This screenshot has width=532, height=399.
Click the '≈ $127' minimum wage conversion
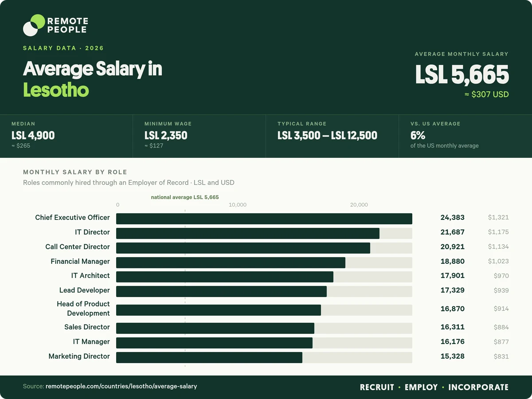[x=153, y=145]
